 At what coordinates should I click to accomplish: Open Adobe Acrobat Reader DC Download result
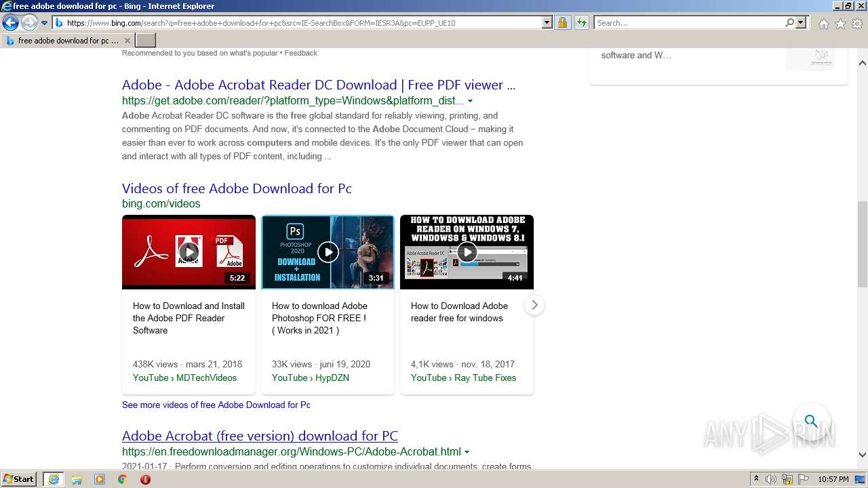(319, 85)
